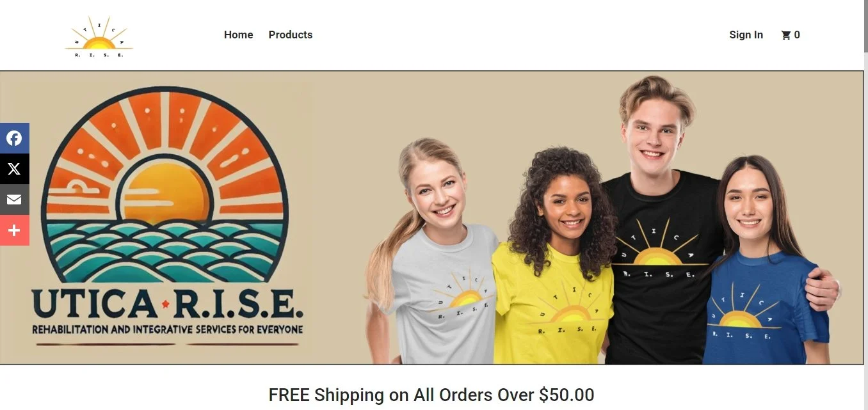Click the Sign In link
The image size is (868, 410).
click(746, 35)
